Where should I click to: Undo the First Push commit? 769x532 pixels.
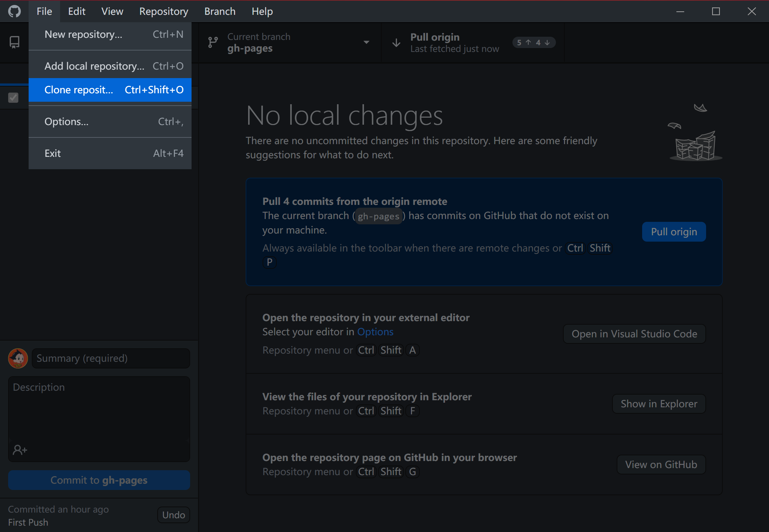[x=174, y=515]
